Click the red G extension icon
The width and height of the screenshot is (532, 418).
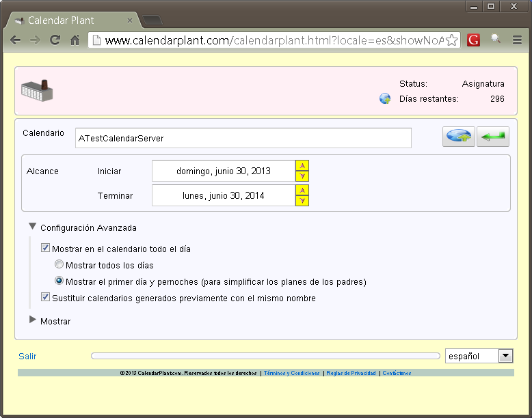click(x=473, y=40)
